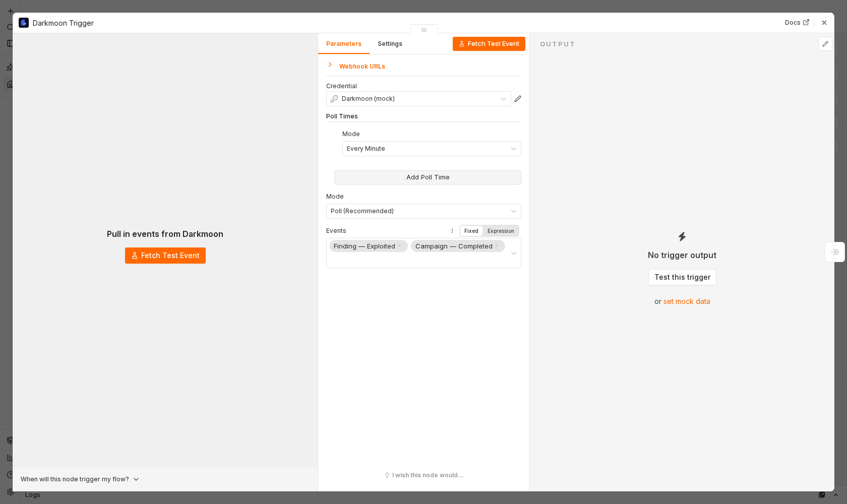Click the Campaign — Completed tag text
This screenshot has width=847, height=504.
(454, 246)
